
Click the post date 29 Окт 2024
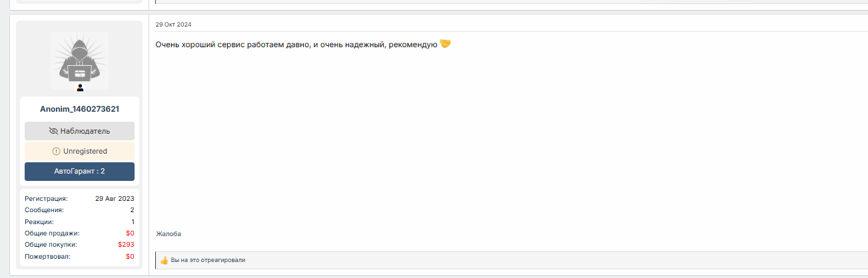pos(173,25)
